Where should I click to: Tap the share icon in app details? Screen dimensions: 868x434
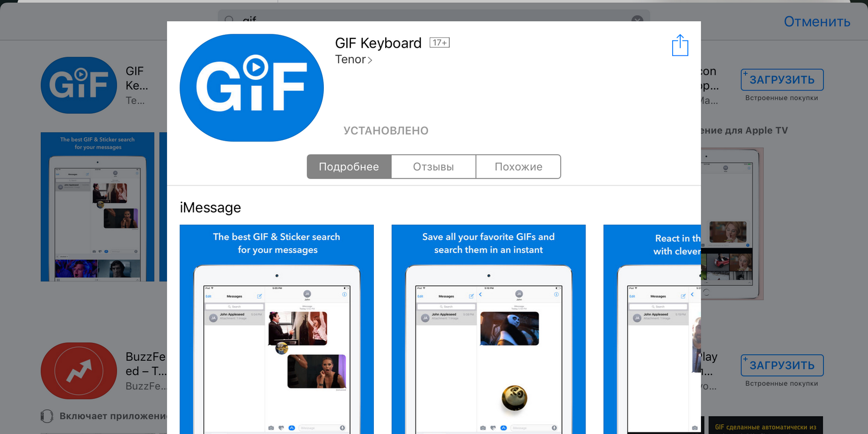pos(680,45)
